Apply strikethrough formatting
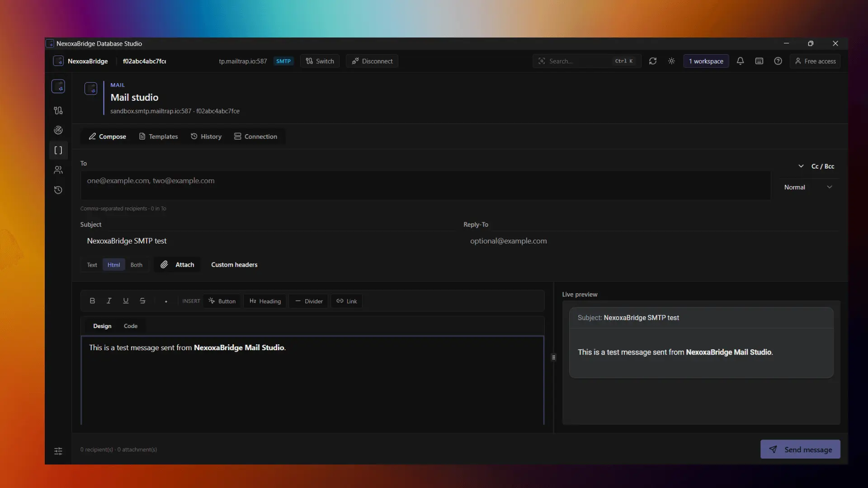 tap(142, 301)
